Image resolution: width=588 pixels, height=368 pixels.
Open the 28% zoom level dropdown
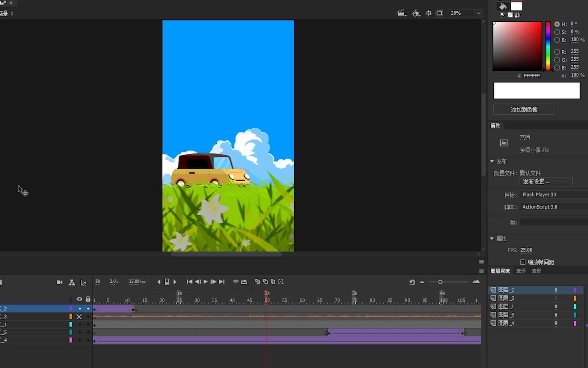click(x=479, y=13)
